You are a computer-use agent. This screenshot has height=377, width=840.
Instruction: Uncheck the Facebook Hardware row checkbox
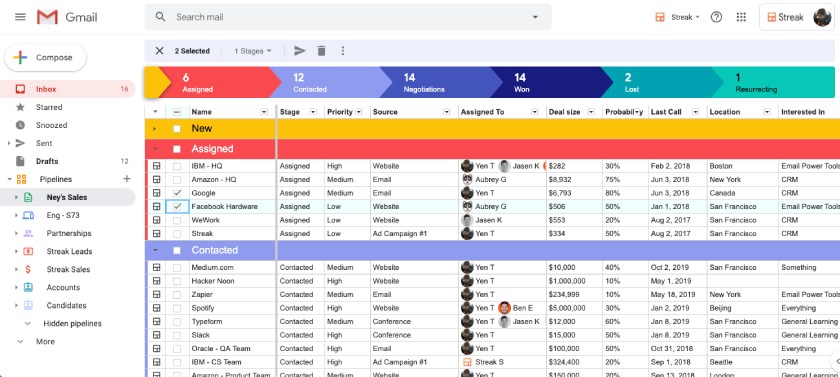click(x=177, y=207)
